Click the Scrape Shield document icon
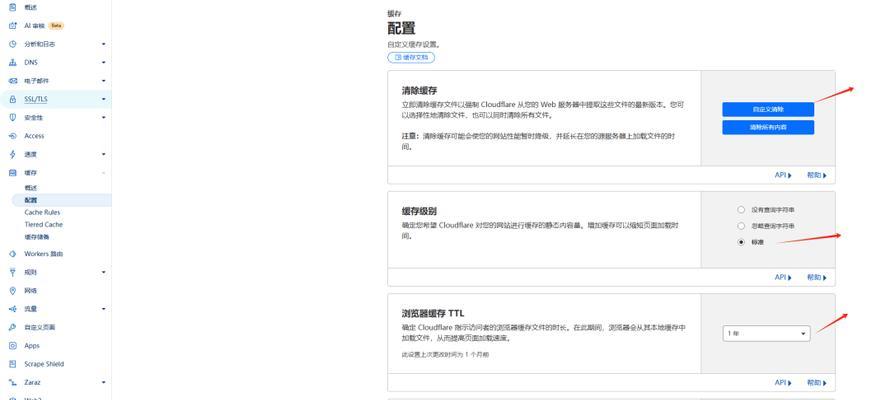Screen dimensions: 890x400 (12, 364)
